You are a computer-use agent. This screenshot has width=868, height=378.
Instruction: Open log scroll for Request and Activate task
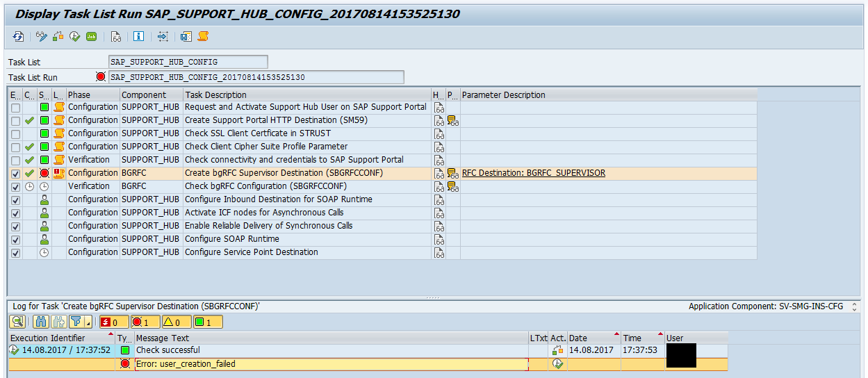pyautogui.click(x=59, y=107)
